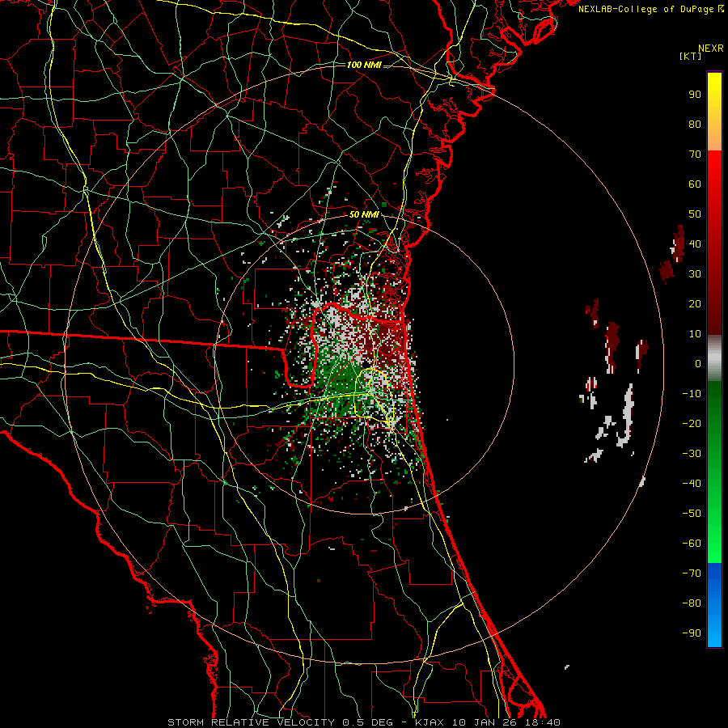Click the 10 knot scale value
This screenshot has width=728, height=728.
tap(695, 334)
